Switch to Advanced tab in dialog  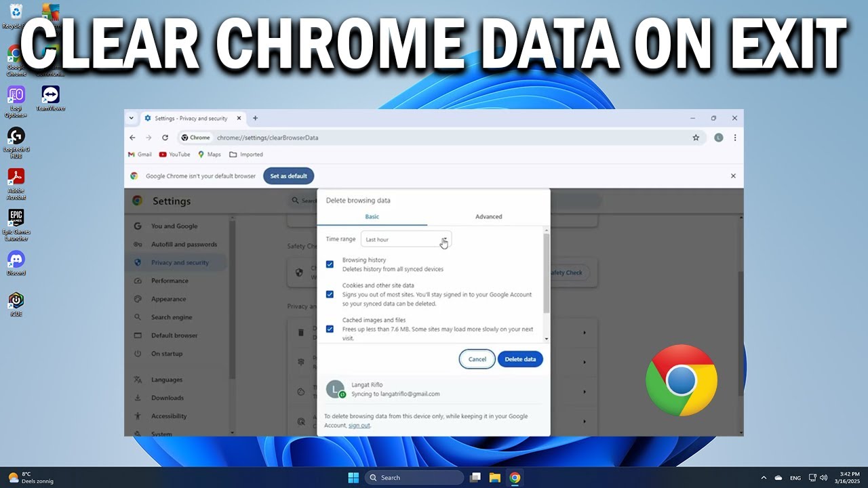[x=488, y=217]
